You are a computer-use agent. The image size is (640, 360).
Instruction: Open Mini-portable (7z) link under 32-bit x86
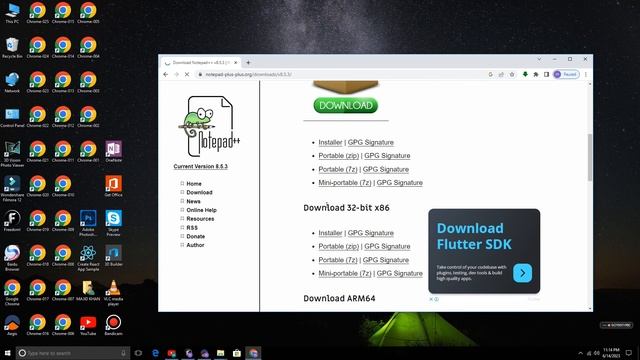pyautogui.click(x=344, y=273)
